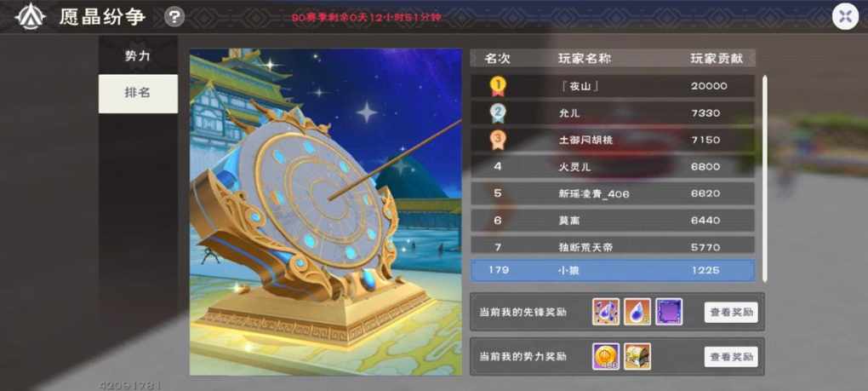Select the gold first-place medal icon
868x391 pixels.
tap(498, 86)
